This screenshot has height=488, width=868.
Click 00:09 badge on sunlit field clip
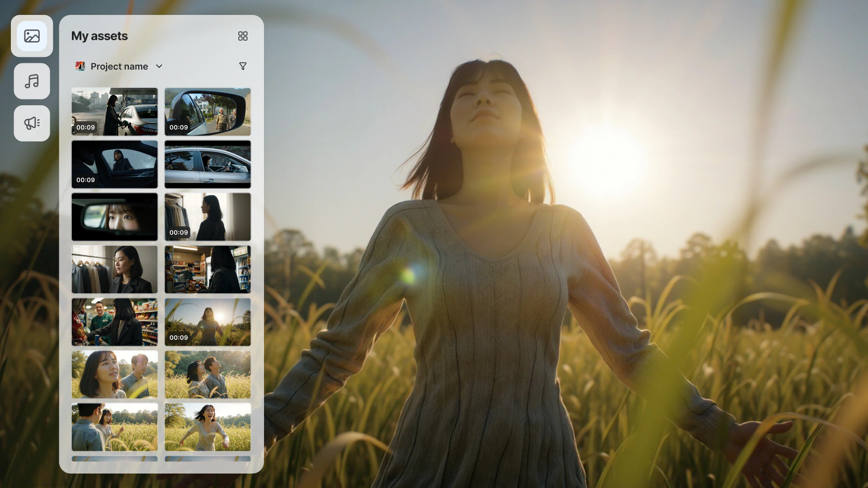(179, 338)
